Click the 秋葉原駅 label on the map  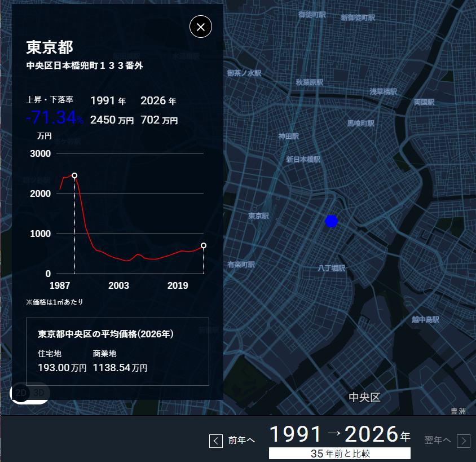coord(309,82)
